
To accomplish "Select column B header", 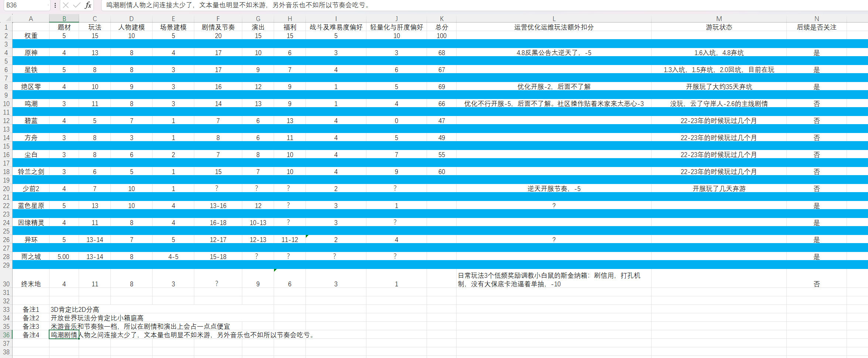I will (64, 18).
